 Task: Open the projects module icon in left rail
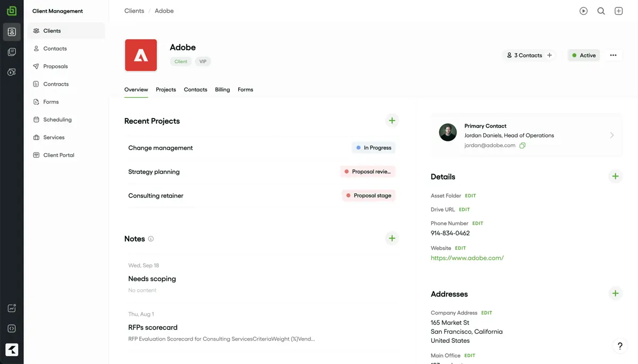[12, 52]
